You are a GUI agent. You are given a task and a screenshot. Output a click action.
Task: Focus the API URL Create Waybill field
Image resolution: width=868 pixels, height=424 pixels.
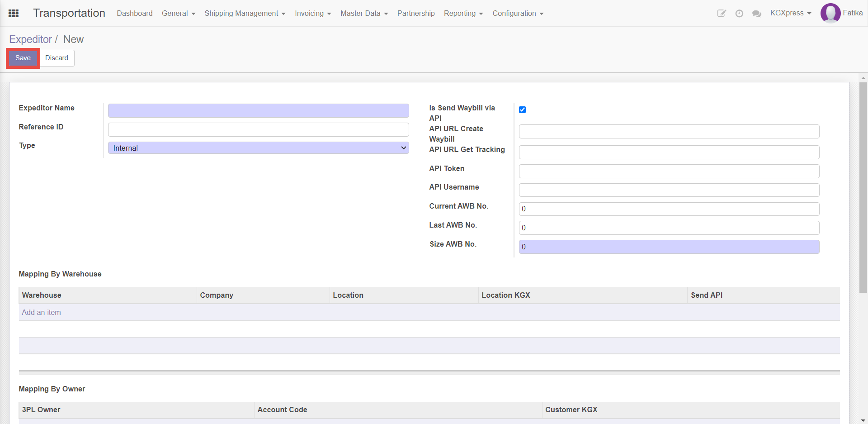[669, 131]
